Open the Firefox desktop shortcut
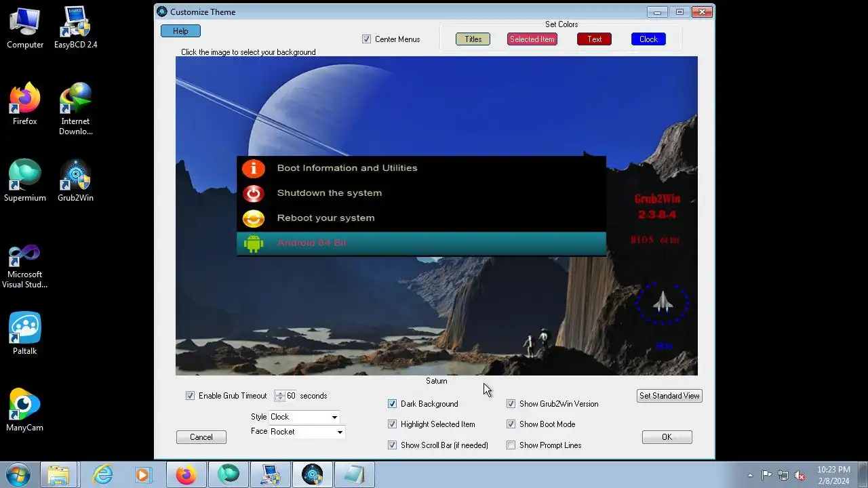The height and width of the screenshot is (488, 868). (x=25, y=104)
